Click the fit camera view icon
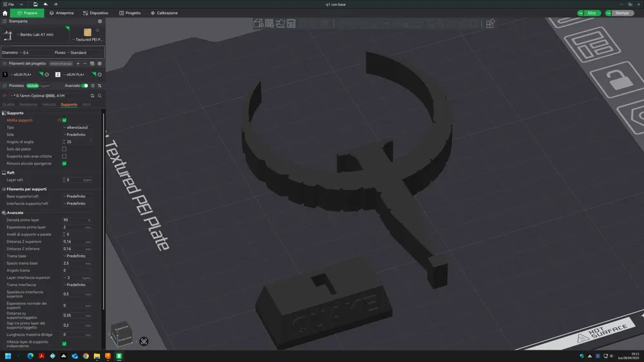644x362 pixels. [144, 341]
